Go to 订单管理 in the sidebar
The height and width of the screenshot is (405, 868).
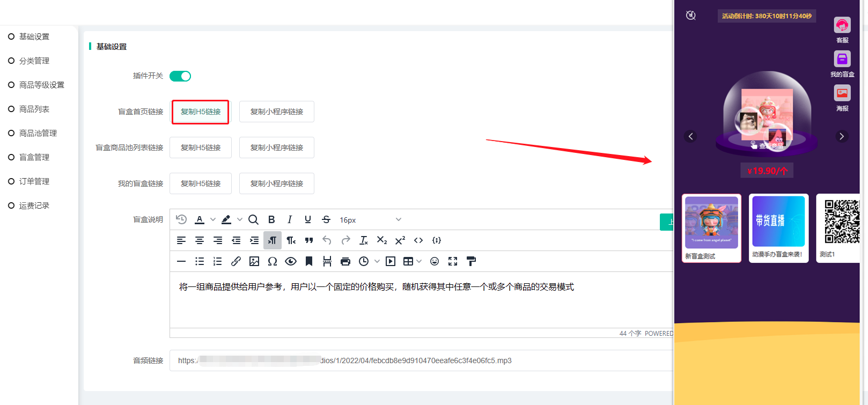(x=34, y=181)
